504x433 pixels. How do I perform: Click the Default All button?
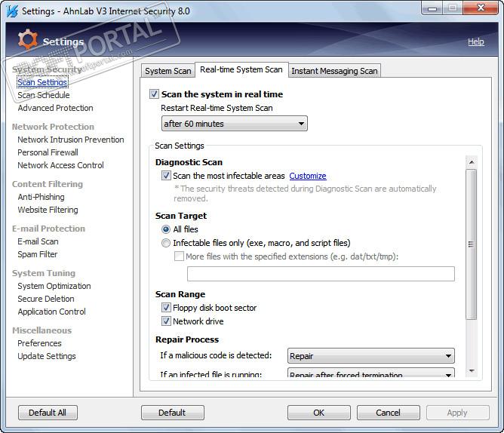[x=48, y=413]
